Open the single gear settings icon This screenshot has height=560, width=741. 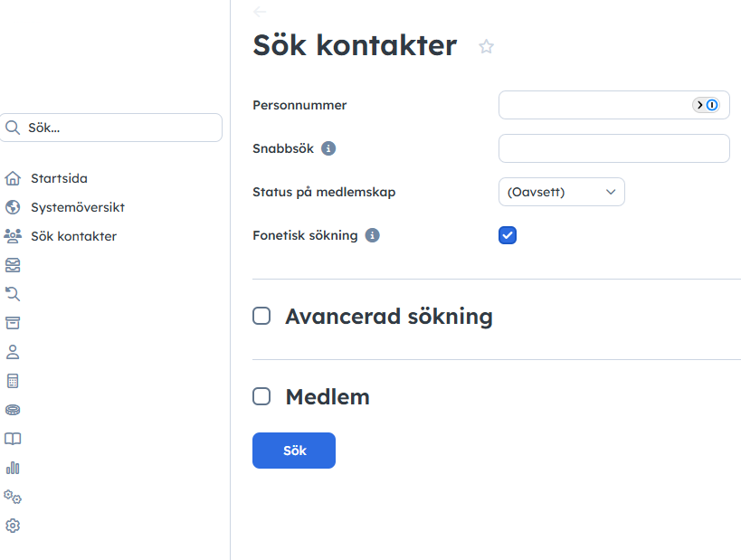tap(13, 526)
